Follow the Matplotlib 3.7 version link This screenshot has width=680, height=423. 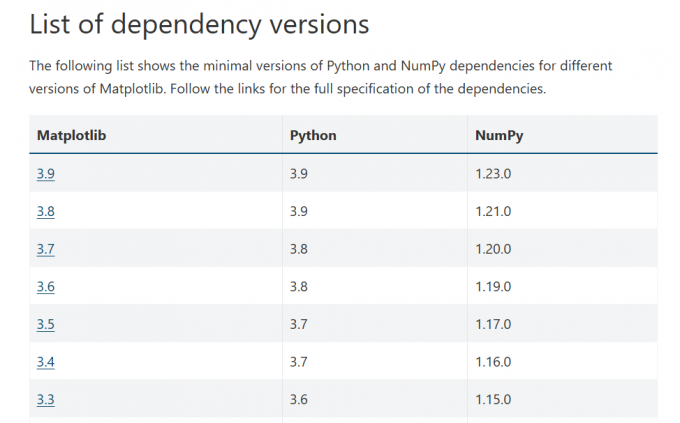[x=46, y=249]
